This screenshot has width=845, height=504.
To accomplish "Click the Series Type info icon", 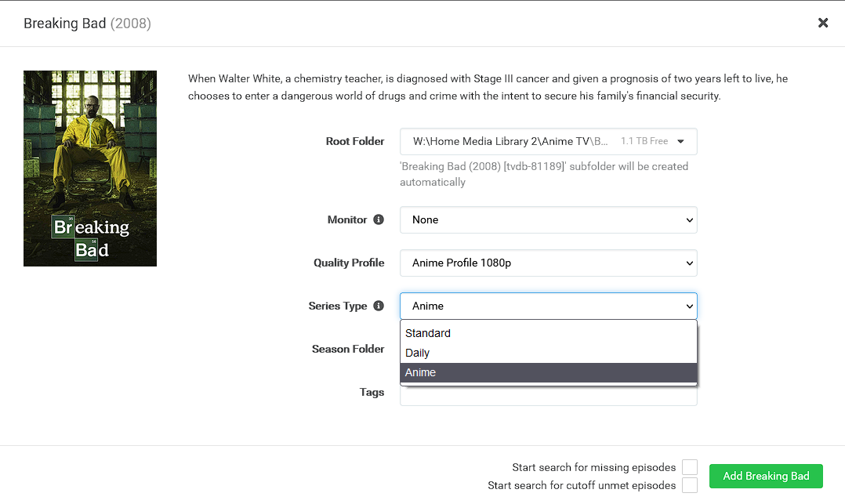I will point(379,306).
